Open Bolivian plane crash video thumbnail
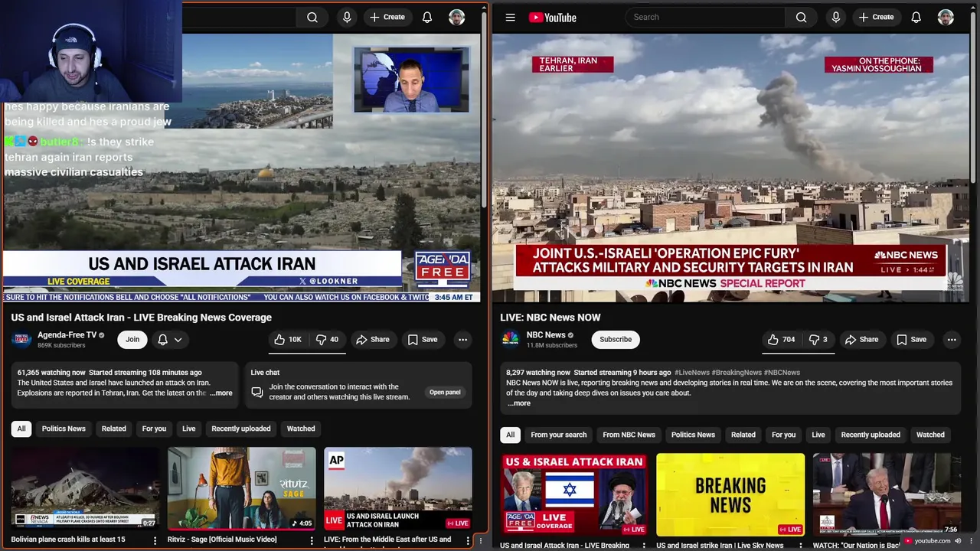 click(x=86, y=488)
